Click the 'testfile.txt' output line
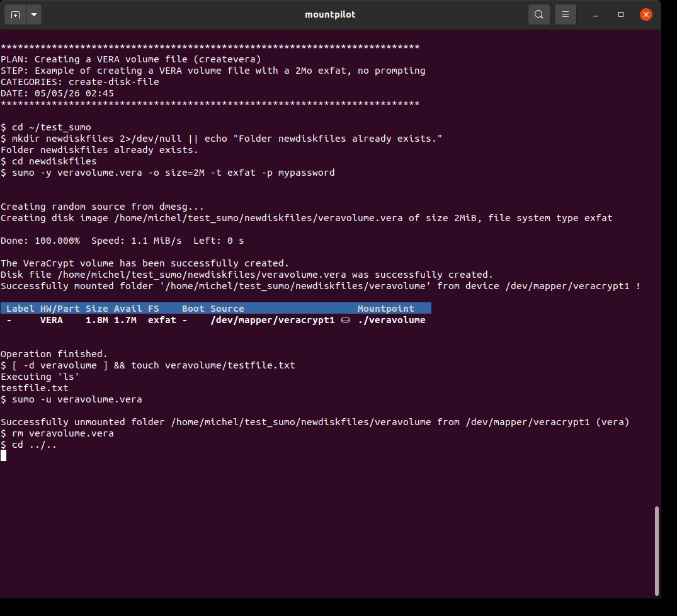Image resolution: width=677 pixels, height=616 pixels. click(35, 388)
